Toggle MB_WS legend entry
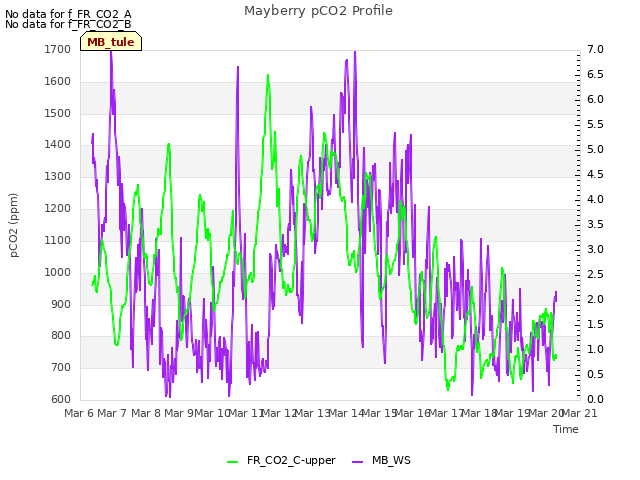 pyautogui.click(x=381, y=460)
